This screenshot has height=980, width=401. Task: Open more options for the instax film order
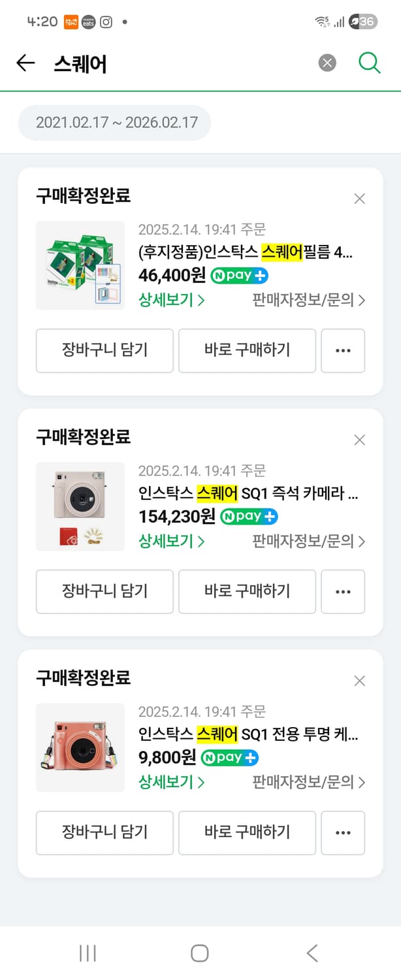[x=343, y=351]
